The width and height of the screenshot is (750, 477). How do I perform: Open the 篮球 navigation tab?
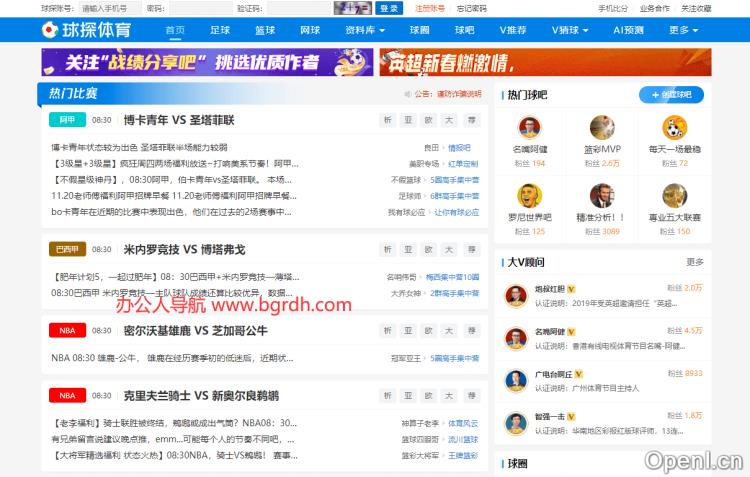pos(265,30)
